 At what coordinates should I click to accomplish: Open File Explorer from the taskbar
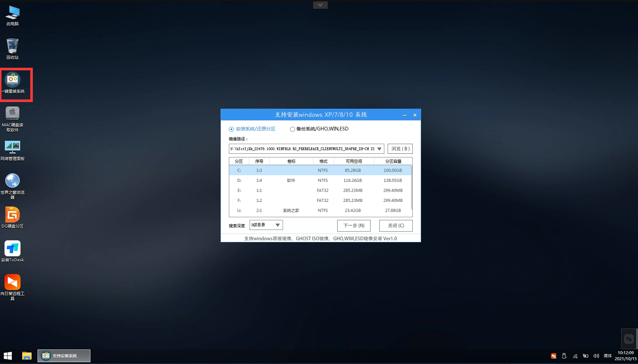pos(27,356)
